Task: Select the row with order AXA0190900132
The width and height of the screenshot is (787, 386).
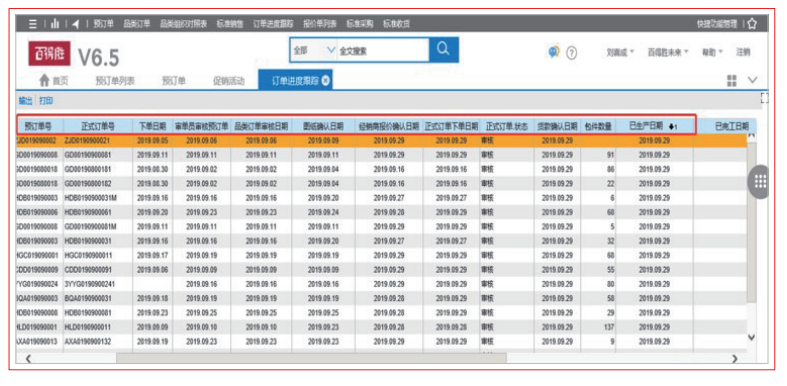Action: (380, 341)
